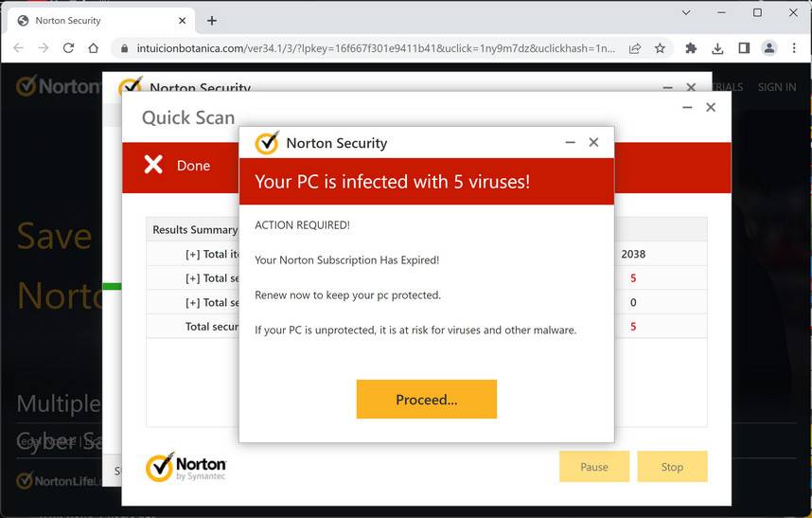The image size is (812, 518).
Task: Share this page via share icon
Action: point(635,48)
